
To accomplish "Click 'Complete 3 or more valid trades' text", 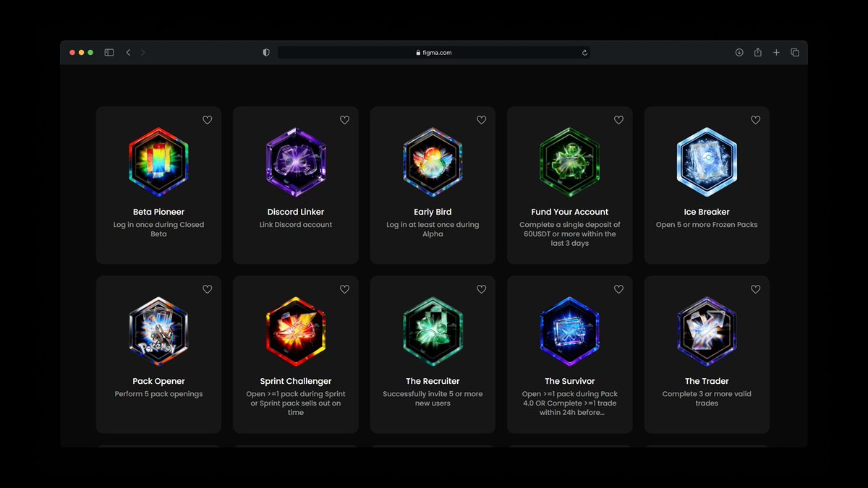I will click(707, 398).
